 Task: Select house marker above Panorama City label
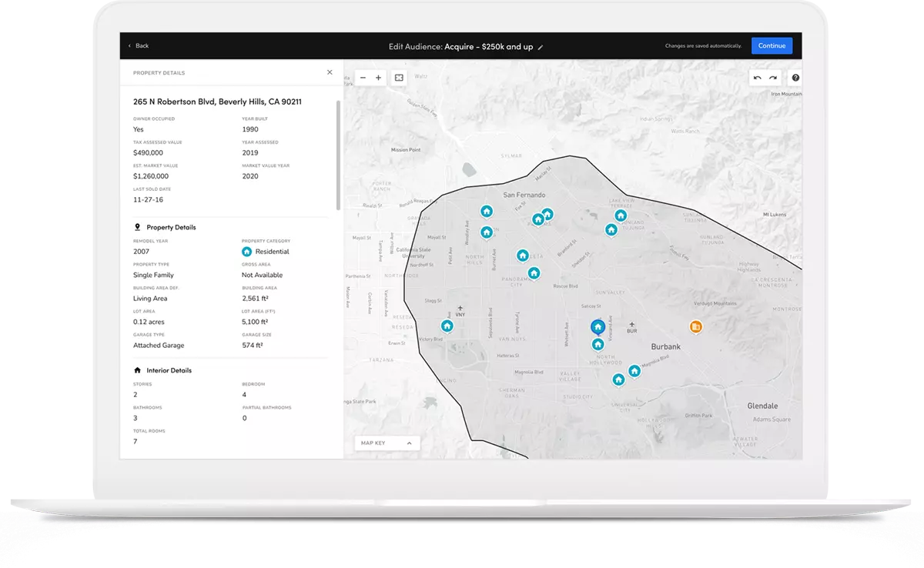534,272
